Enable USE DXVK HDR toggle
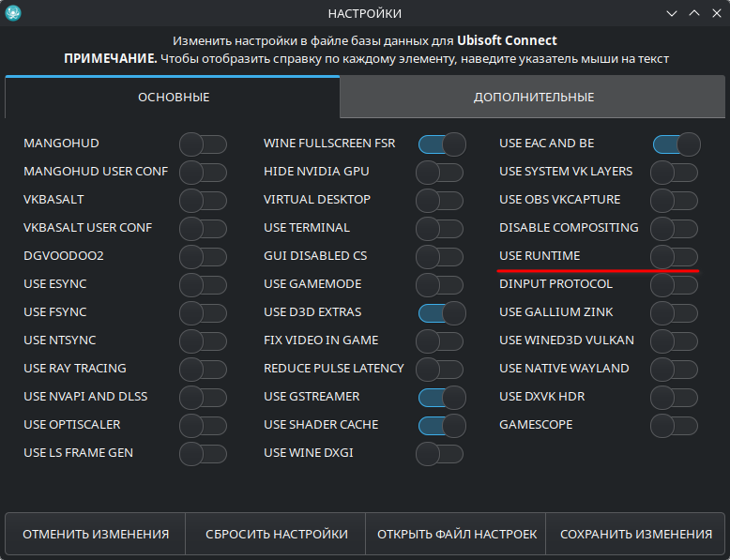Screen dimensions: 730x560 click(x=674, y=397)
